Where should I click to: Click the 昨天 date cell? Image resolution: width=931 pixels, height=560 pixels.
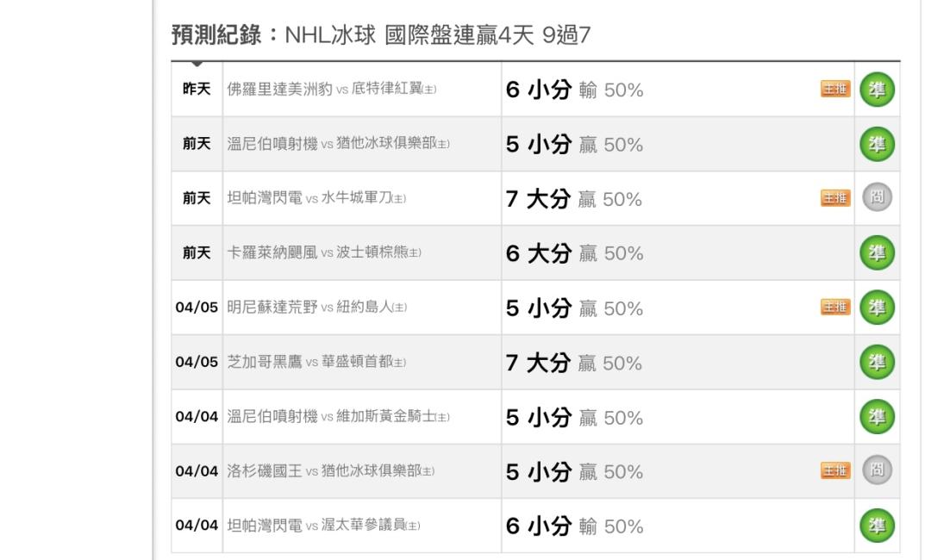pos(197,89)
